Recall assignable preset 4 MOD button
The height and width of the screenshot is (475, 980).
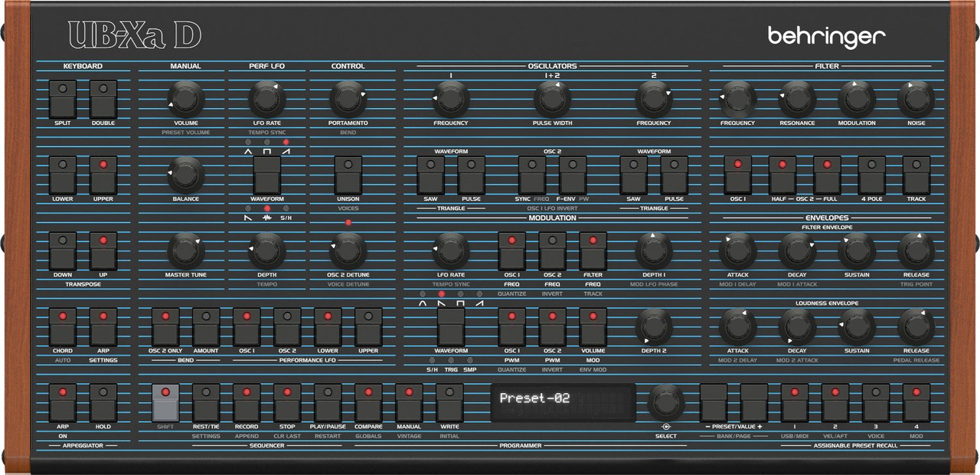(x=916, y=402)
